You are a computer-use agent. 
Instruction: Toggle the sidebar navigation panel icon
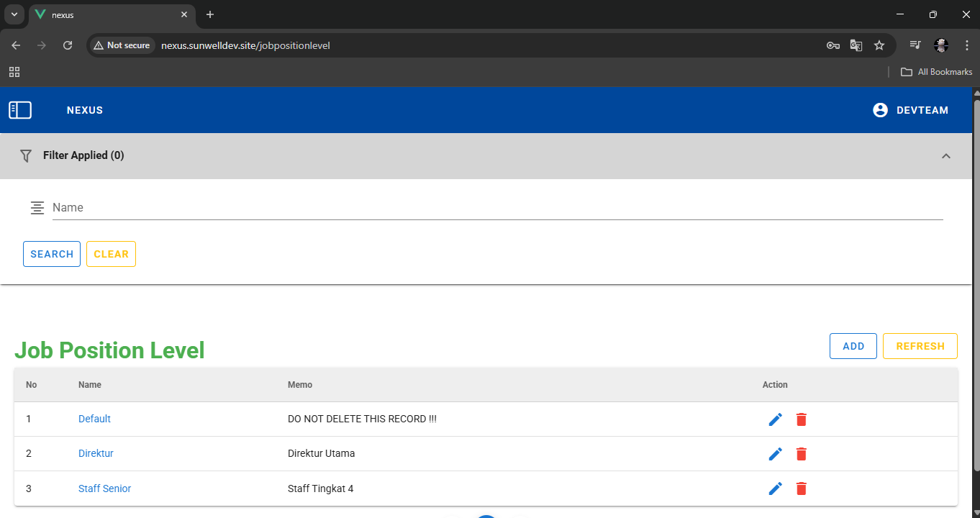pyautogui.click(x=20, y=110)
